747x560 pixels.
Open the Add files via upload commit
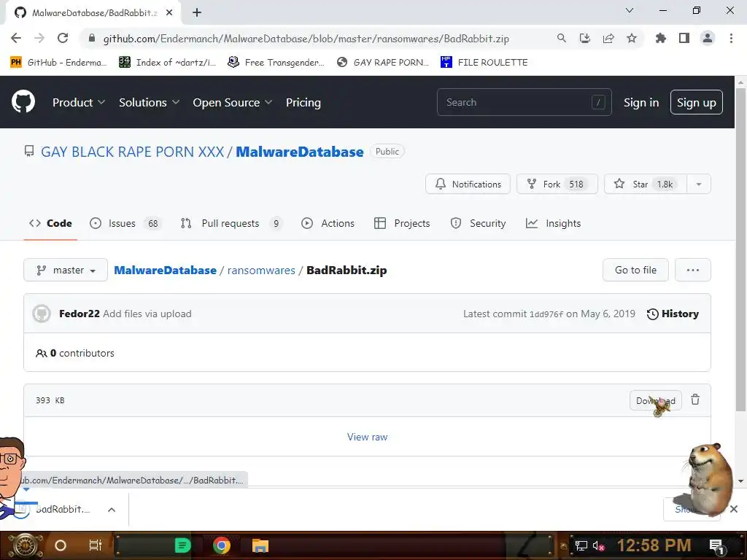[x=147, y=314]
